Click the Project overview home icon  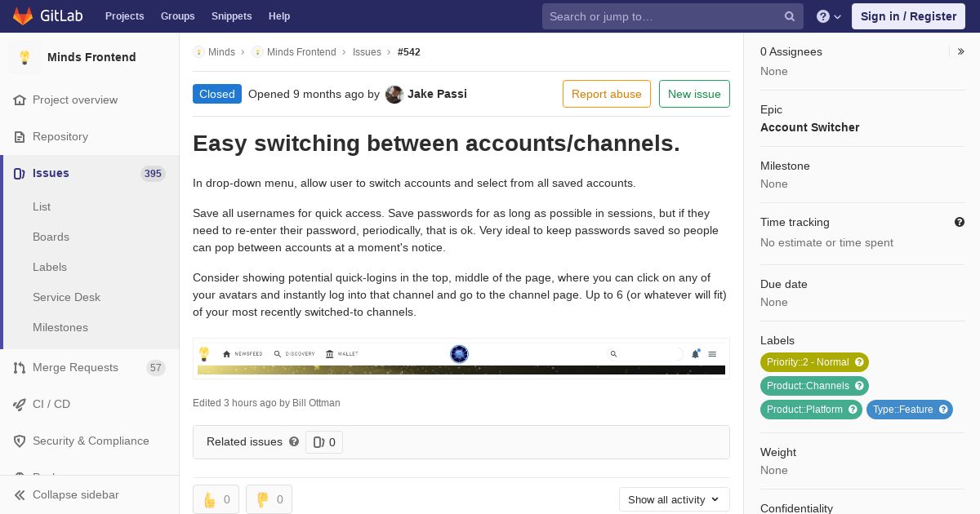click(20, 100)
